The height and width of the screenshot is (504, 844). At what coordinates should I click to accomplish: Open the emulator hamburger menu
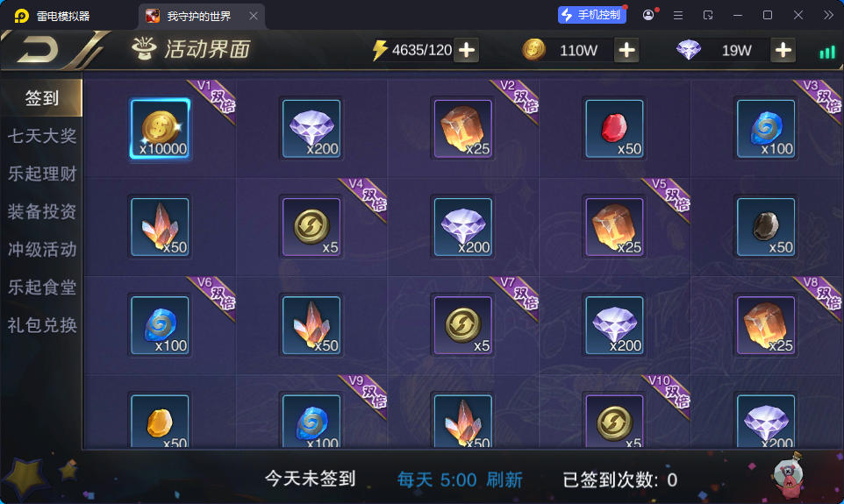tap(678, 15)
